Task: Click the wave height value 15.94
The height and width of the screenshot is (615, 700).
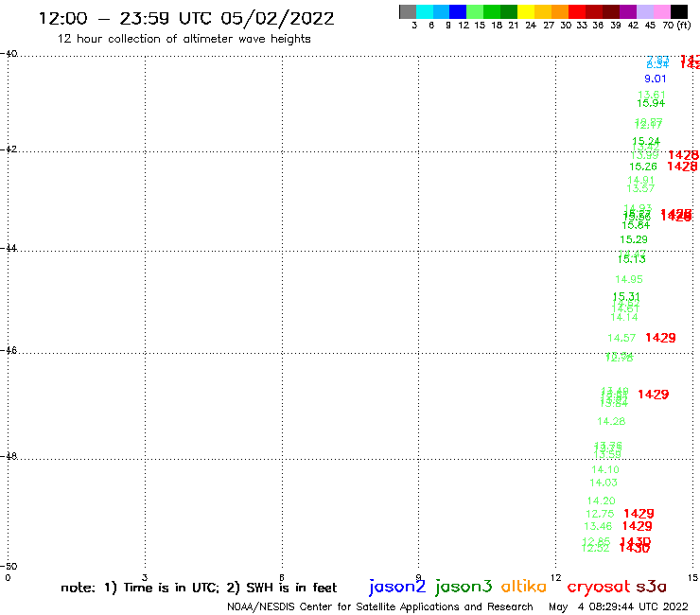Action: 651,104
